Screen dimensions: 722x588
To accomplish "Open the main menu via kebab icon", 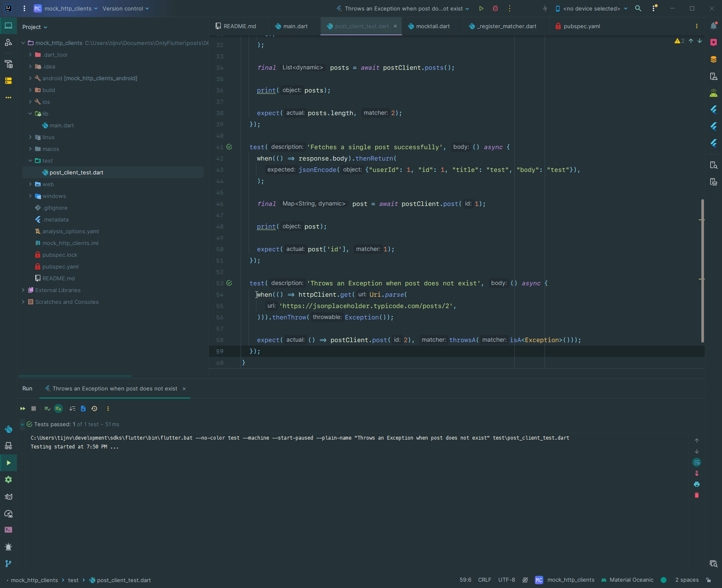I will click(24, 8).
